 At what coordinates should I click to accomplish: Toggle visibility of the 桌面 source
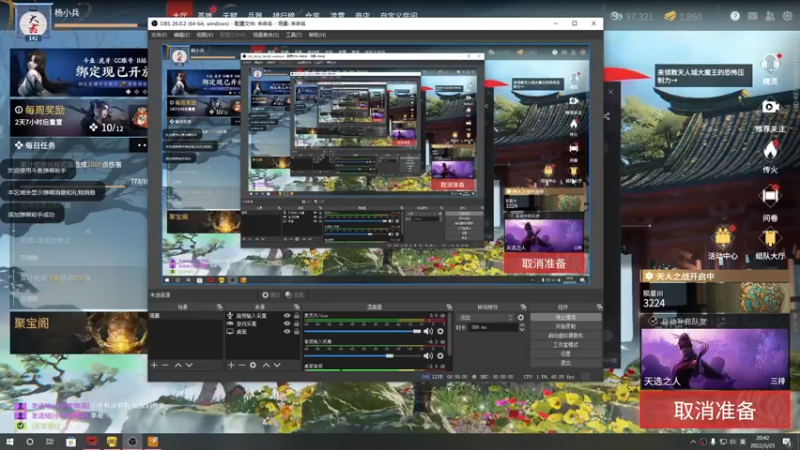287,332
